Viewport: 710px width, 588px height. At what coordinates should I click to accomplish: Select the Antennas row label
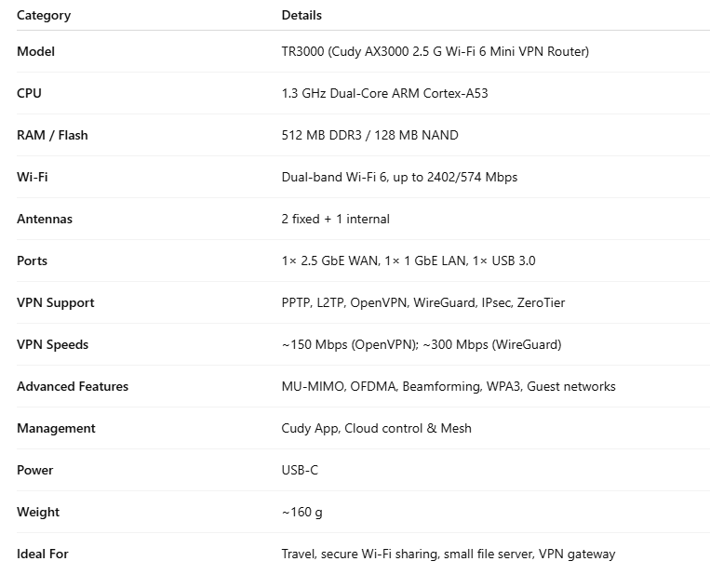[45, 219]
